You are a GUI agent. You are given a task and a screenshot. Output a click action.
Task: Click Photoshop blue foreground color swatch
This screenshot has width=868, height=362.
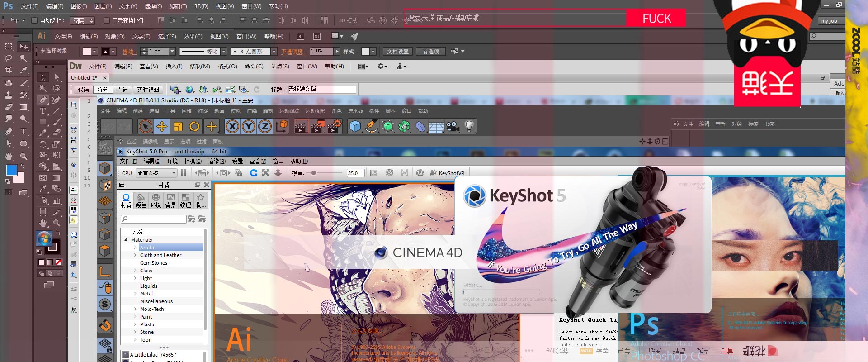[x=12, y=170]
